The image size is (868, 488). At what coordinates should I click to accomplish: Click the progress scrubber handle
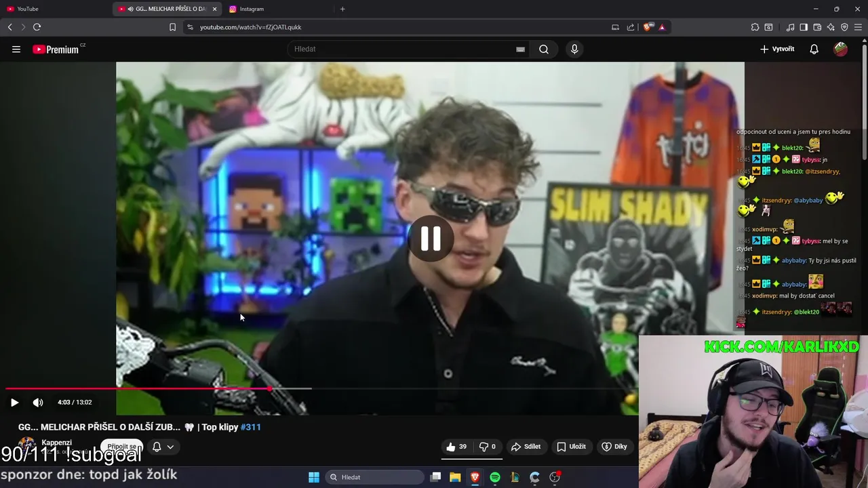click(271, 389)
